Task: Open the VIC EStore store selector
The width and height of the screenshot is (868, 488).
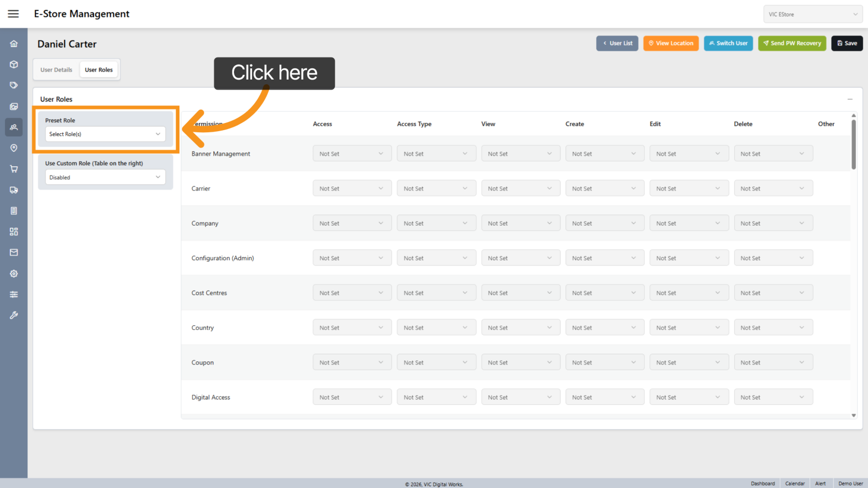Action: 812,14
